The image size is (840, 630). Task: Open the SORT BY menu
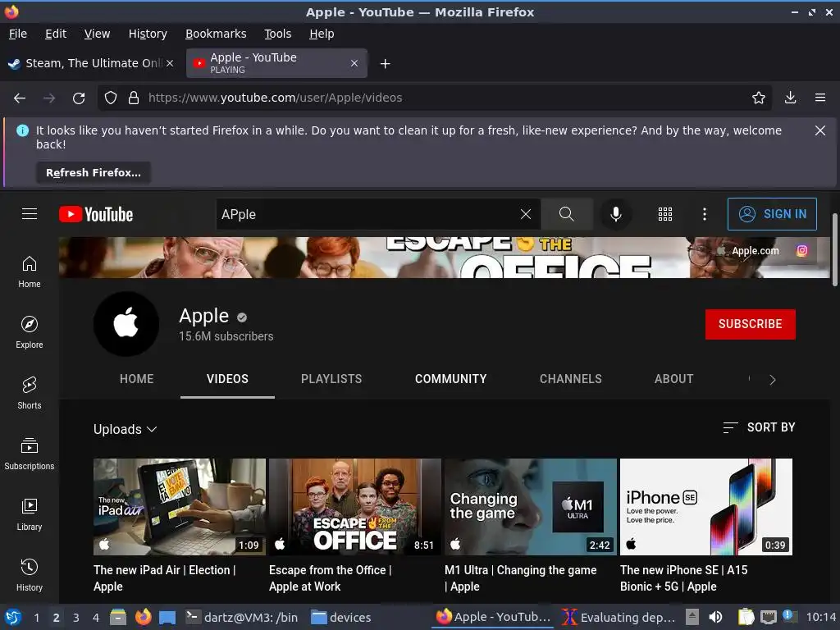759,427
